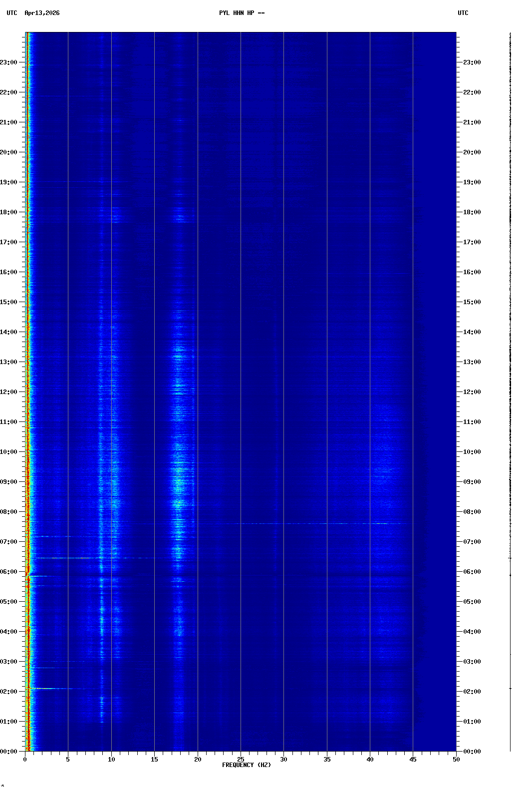This screenshot has width=532, height=791.
Task: Select the 15:00 label on left time axis
Action: tap(9, 302)
